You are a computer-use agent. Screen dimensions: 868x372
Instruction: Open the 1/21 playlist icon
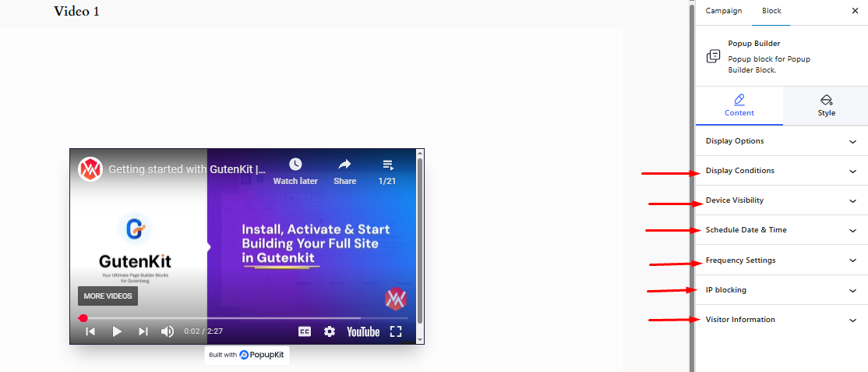coord(387,164)
